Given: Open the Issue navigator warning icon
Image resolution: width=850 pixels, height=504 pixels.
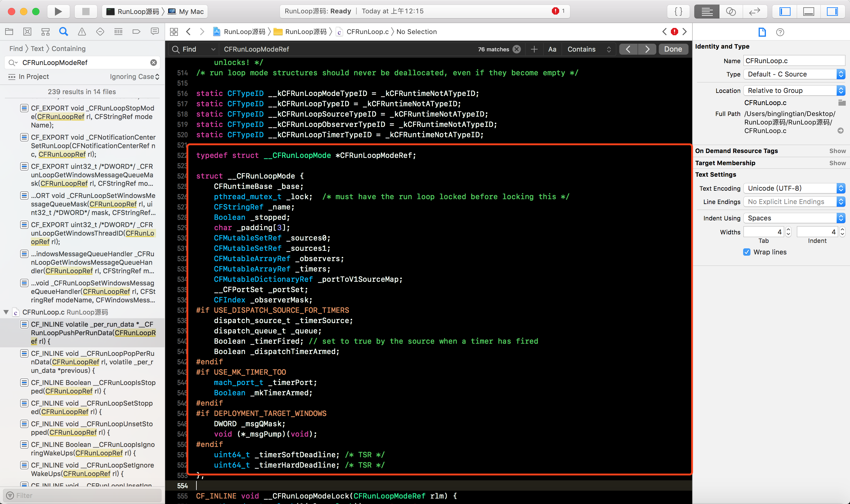Looking at the screenshot, I should coord(82,32).
